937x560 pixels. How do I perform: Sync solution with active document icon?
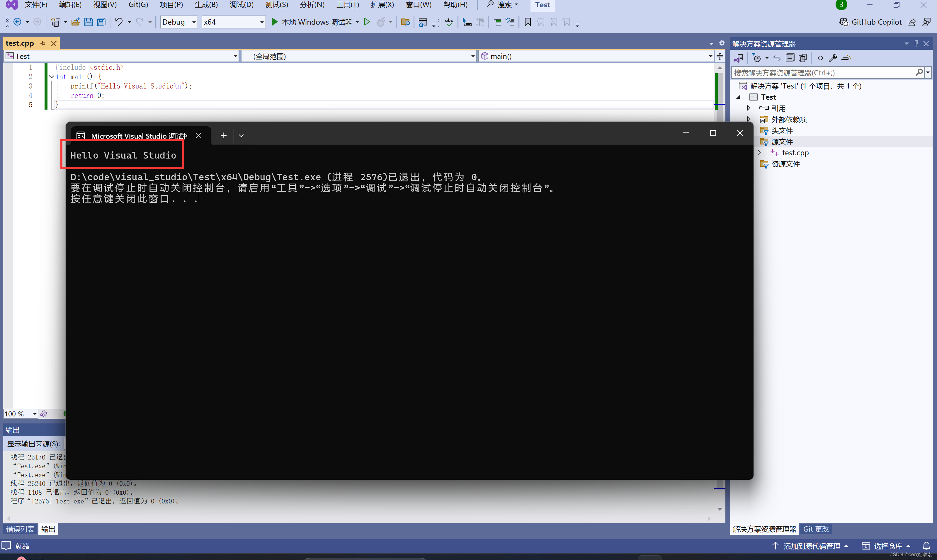[777, 57]
